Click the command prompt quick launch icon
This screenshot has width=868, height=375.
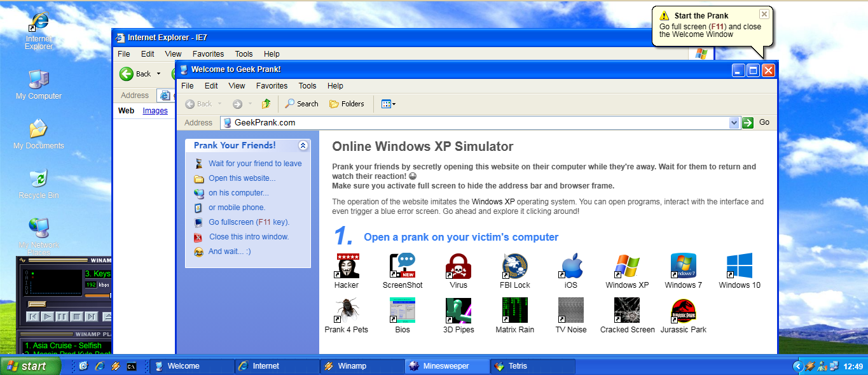(132, 366)
